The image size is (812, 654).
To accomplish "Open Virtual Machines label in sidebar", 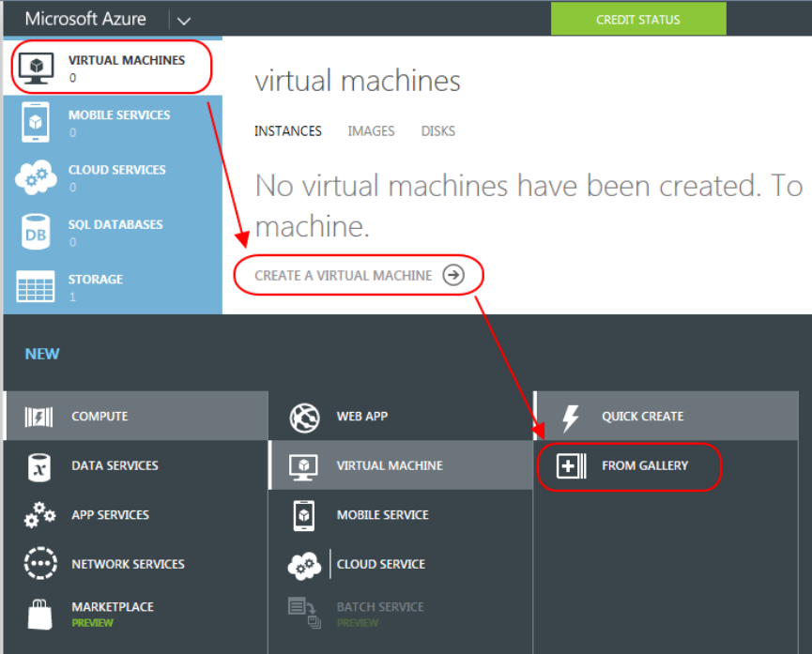I will point(127,60).
